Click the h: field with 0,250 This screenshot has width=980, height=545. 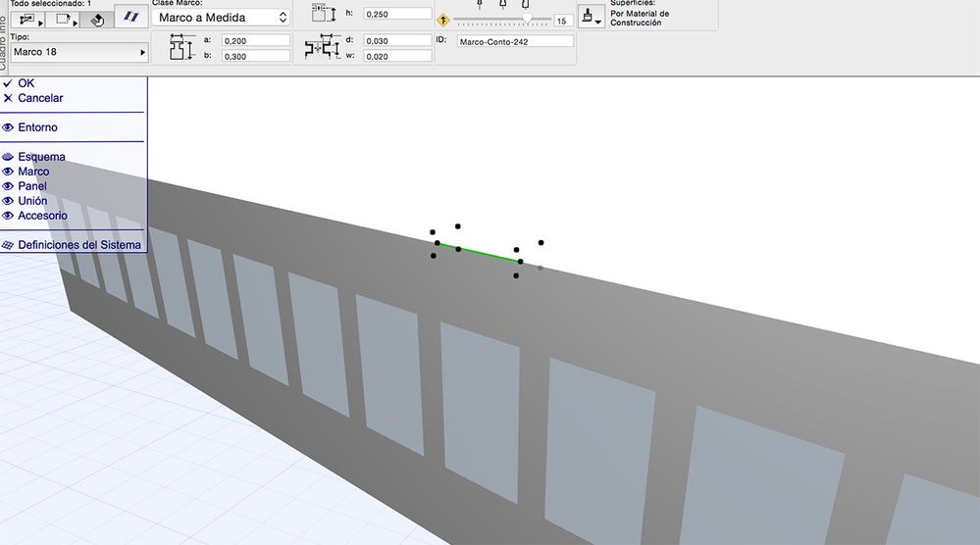click(397, 14)
